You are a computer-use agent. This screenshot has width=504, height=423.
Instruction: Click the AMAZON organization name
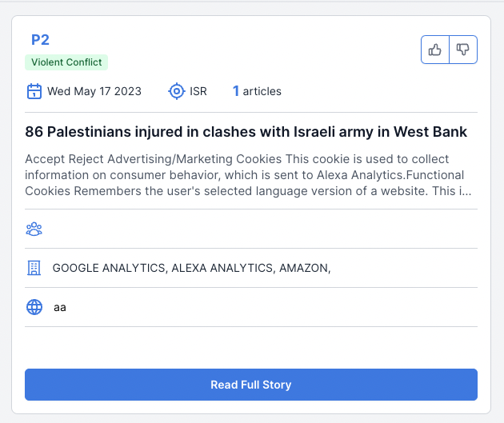[x=305, y=268]
